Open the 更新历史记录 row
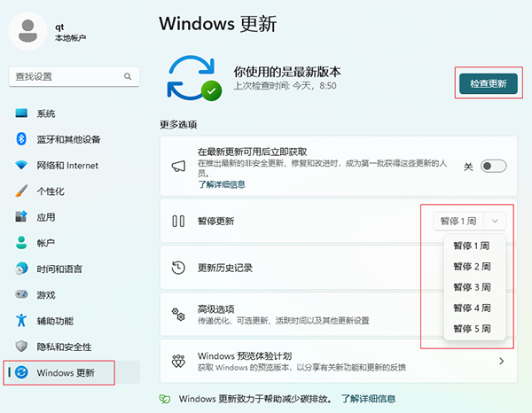532x413 pixels. pos(339,268)
